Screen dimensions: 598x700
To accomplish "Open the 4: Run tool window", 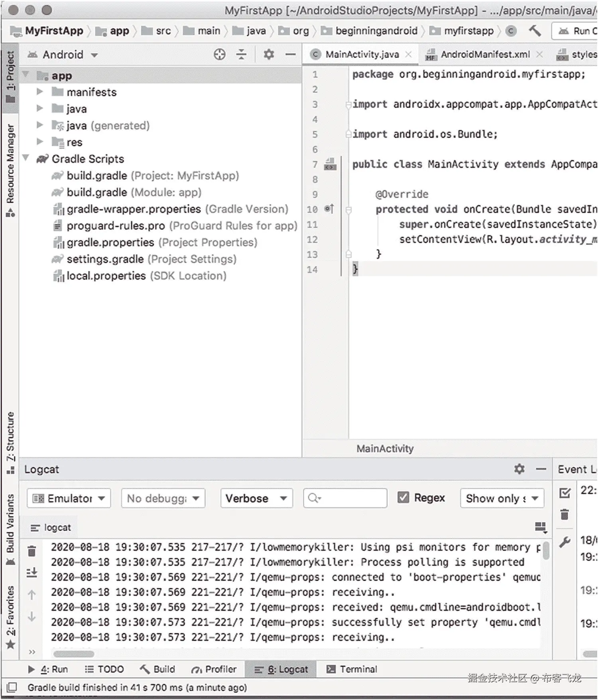I will [x=48, y=669].
